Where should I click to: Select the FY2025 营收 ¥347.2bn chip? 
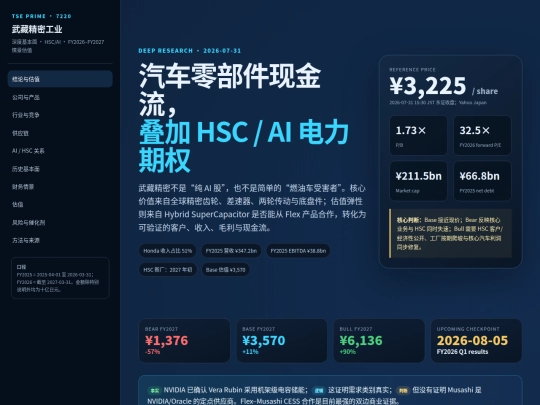[x=231, y=251]
